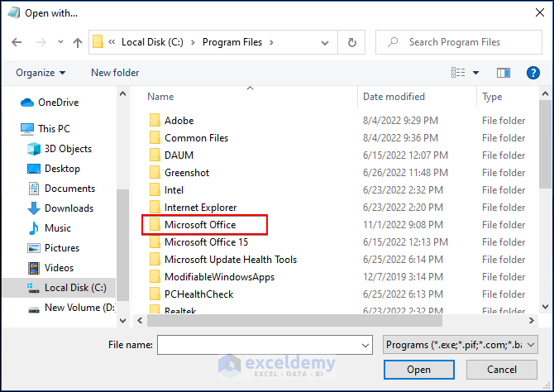The height and width of the screenshot is (392, 554).
Task: Click the Cancel button
Action: 502,370
